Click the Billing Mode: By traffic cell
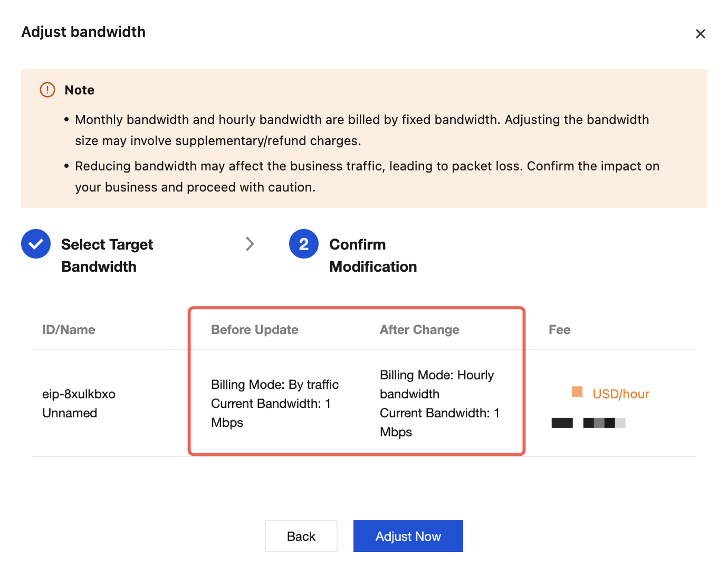Viewport: 728px width, 573px height. pyautogui.click(x=275, y=385)
